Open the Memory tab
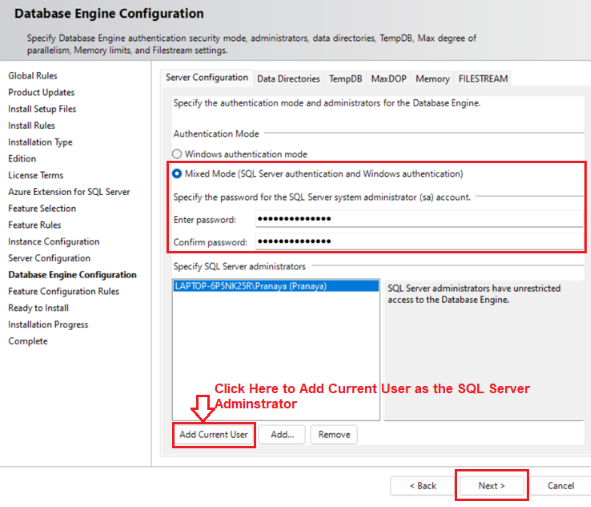Viewport: 591px width, 507px height. tap(432, 79)
